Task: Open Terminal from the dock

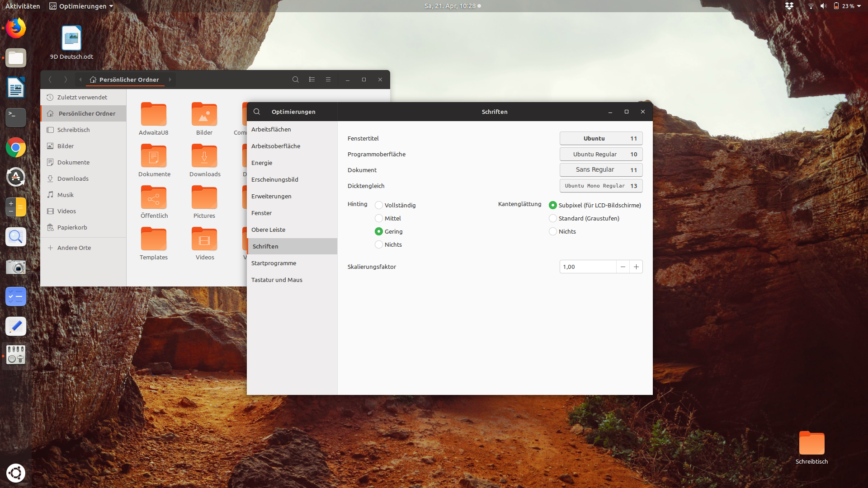Action: (16, 117)
